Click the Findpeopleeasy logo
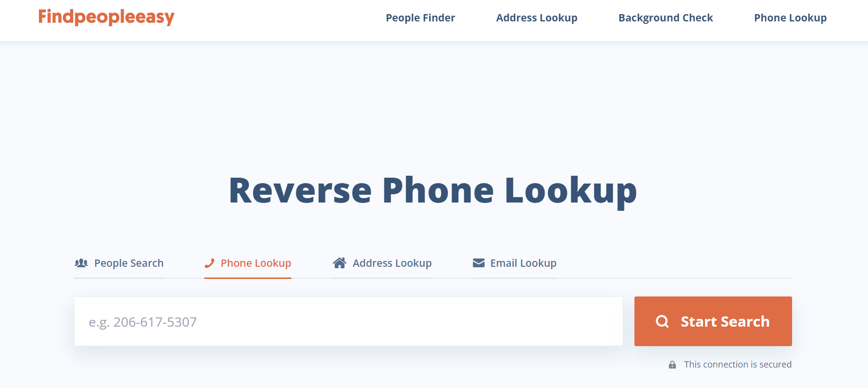868x388 pixels. pos(106,17)
